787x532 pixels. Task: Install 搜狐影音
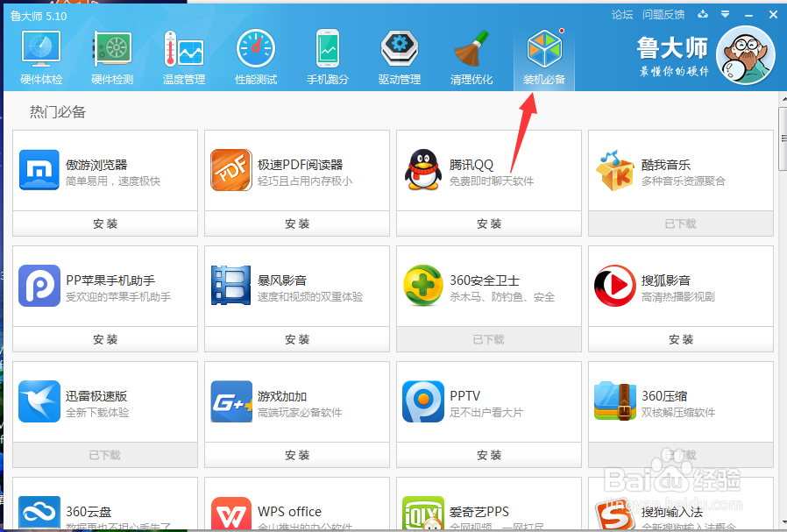(x=681, y=340)
